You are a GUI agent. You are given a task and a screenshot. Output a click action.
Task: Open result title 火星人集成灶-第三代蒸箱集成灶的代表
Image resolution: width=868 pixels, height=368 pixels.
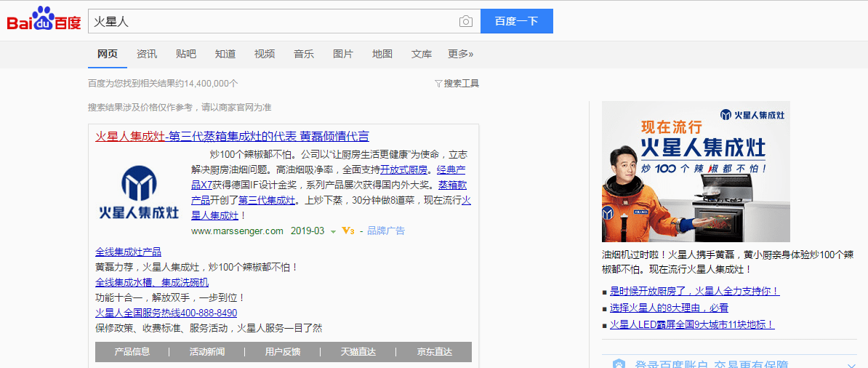tap(232, 136)
